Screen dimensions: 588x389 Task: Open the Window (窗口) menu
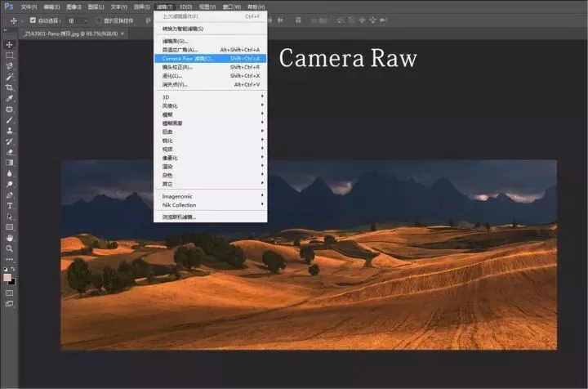point(231,7)
